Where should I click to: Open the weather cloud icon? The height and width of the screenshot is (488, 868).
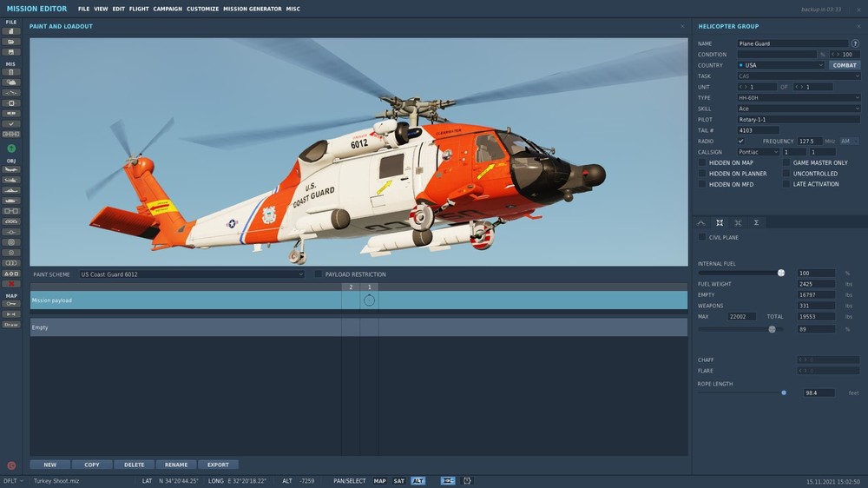(11, 82)
